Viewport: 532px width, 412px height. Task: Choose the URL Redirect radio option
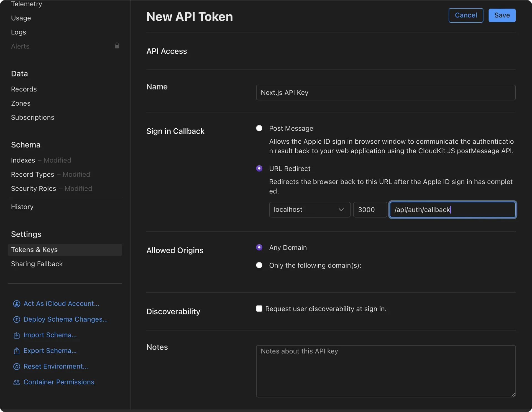click(259, 168)
